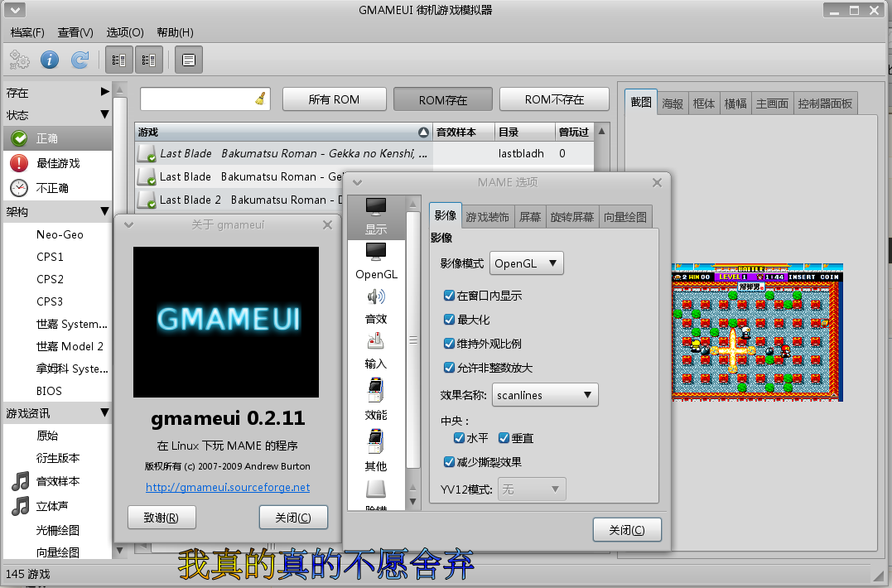The width and height of the screenshot is (892, 588).
Task: Click the sort indicator on the 游戏 column
Action: point(423,132)
